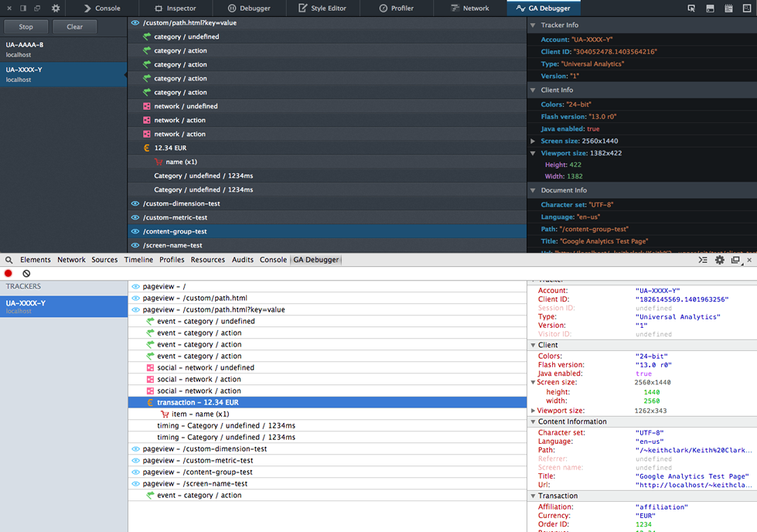Collapse the Document Info section
Image resolution: width=757 pixels, height=532 pixels.
(x=533, y=191)
